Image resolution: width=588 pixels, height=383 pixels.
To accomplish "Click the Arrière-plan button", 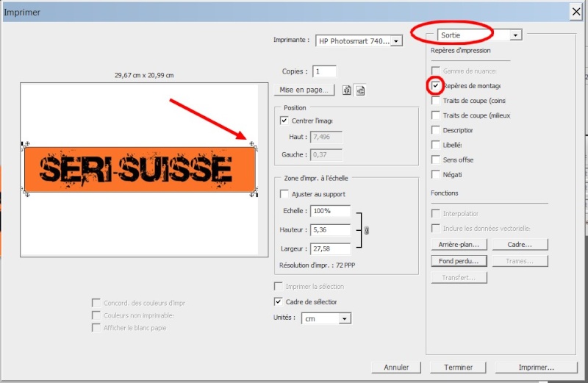I will (459, 245).
